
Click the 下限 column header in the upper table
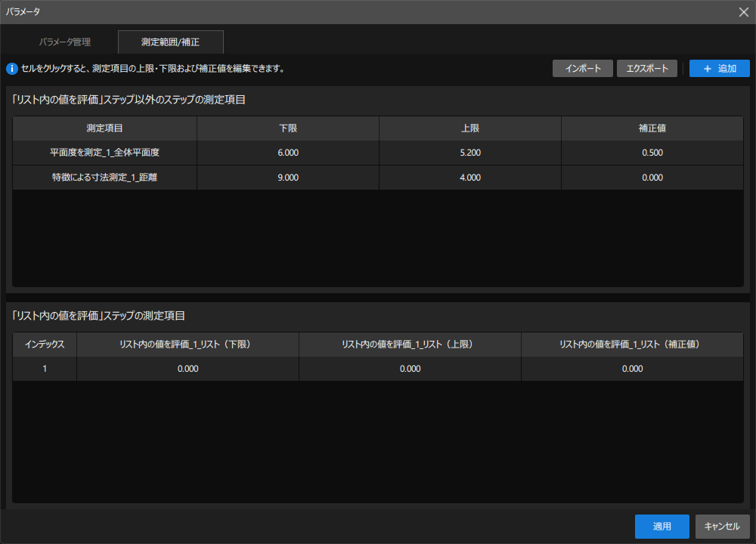pyautogui.click(x=288, y=128)
